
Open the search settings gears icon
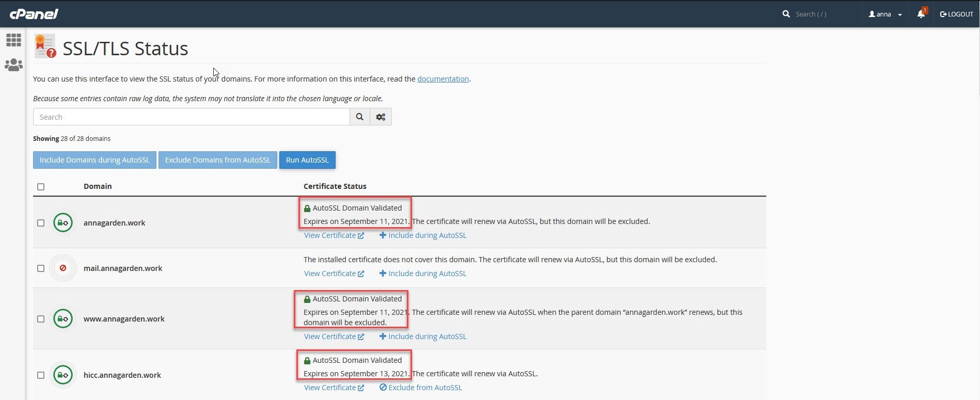[x=381, y=117]
